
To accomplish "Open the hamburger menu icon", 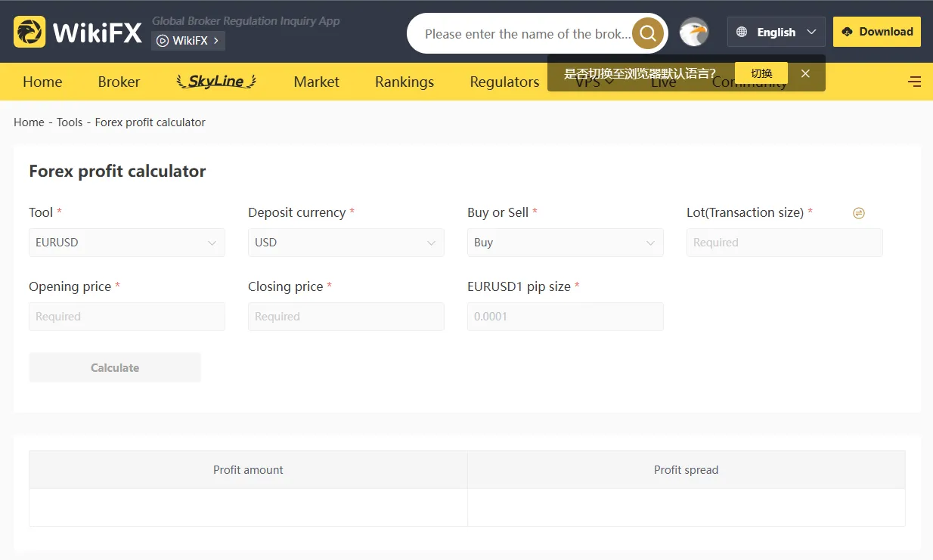I will [x=914, y=82].
